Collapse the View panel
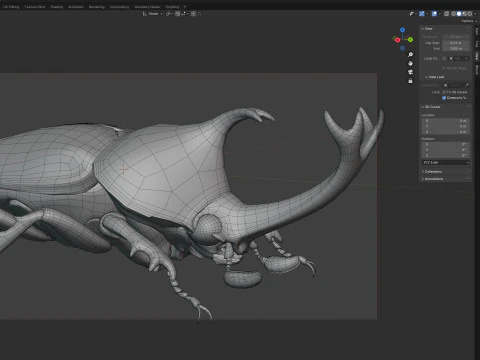The width and height of the screenshot is (480, 360). 427,29
